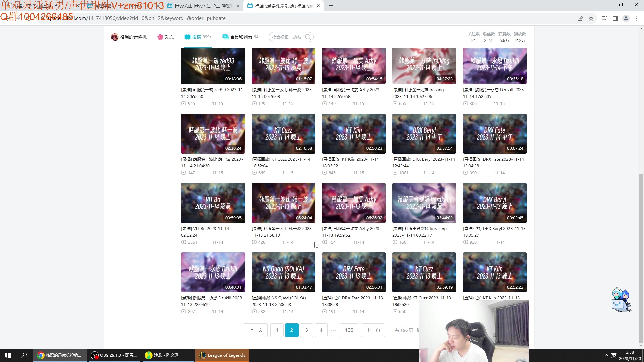Open title link DRX Beryl 2023-11-13 18:05:27
This screenshot has height=362, width=644.
[494, 232]
